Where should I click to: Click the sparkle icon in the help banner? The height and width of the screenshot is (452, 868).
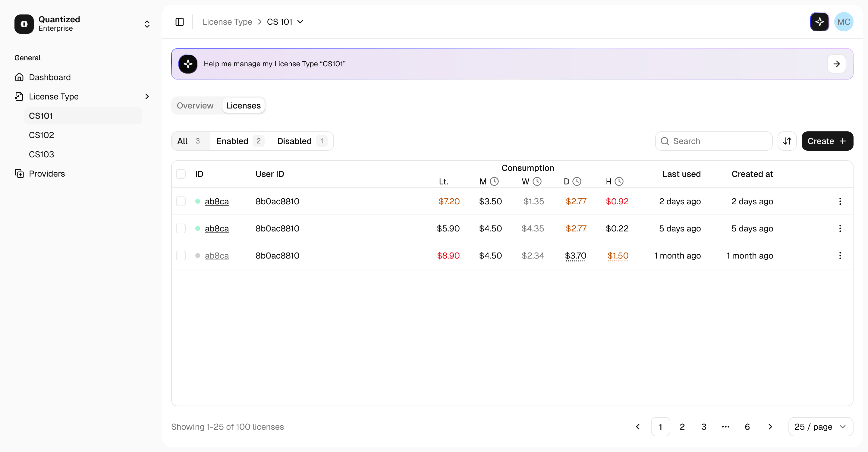tap(188, 64)
